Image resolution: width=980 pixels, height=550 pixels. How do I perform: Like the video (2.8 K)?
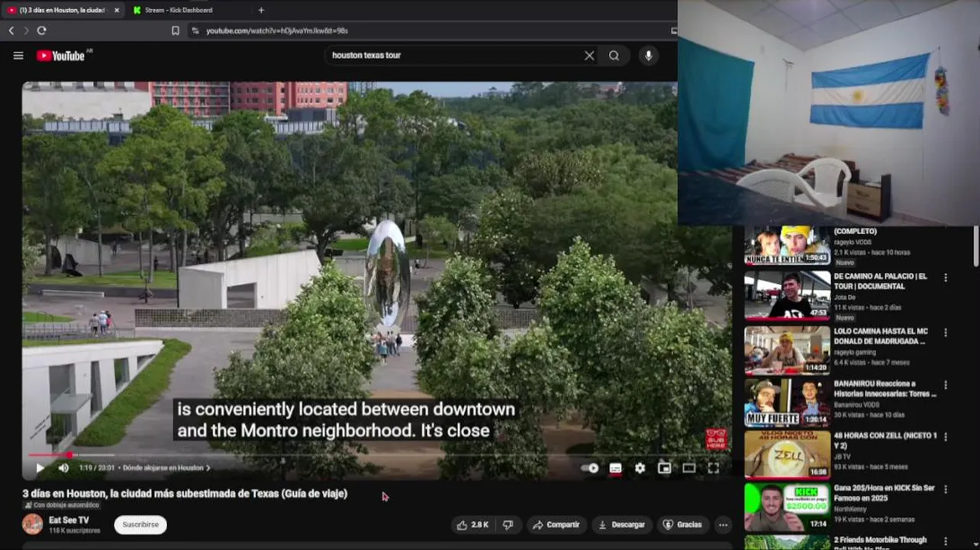click(472, 525)
